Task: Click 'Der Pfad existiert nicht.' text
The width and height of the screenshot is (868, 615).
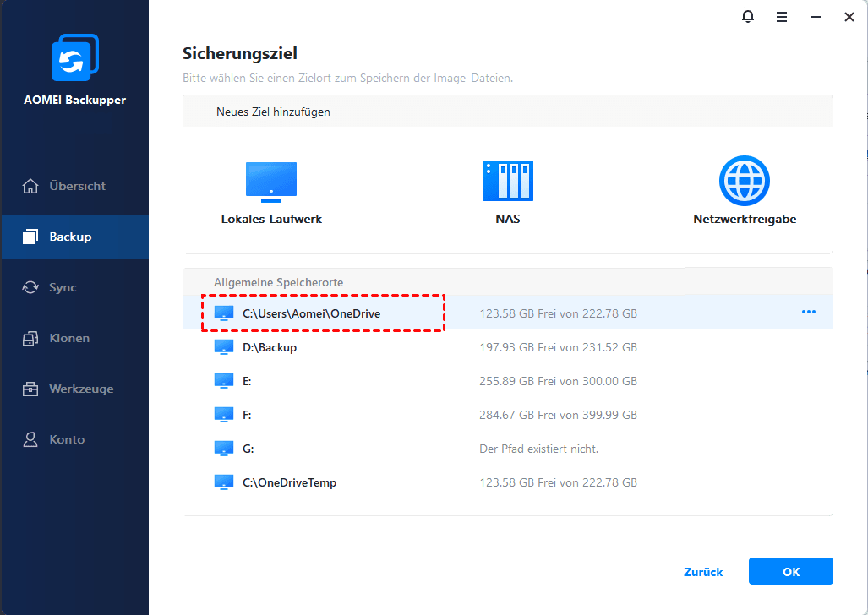Action: [538, 449]
